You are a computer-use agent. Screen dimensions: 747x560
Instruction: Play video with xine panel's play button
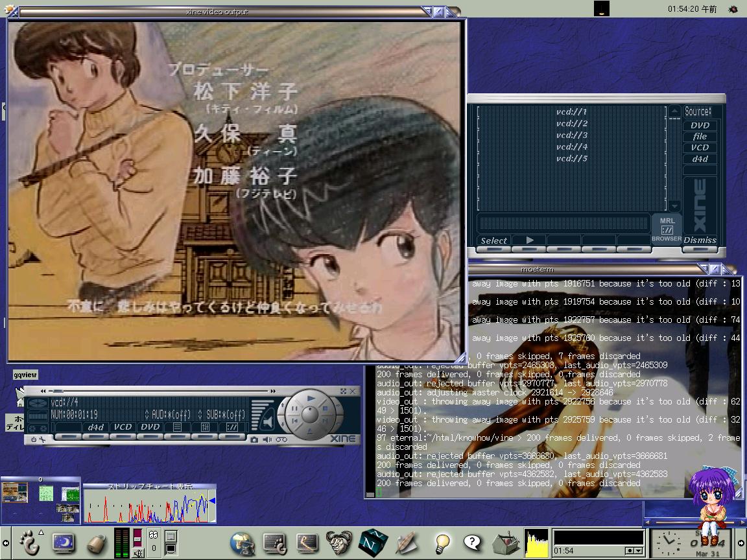click(311, 398)
